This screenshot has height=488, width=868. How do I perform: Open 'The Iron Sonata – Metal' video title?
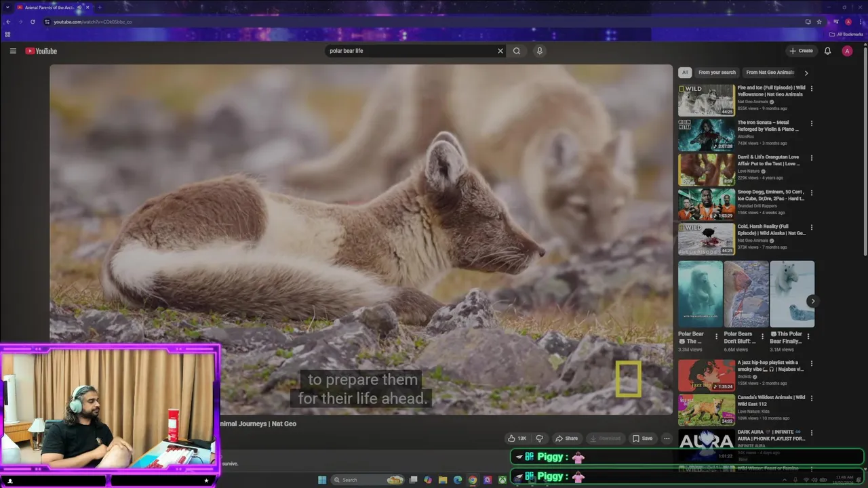[769, 126]
